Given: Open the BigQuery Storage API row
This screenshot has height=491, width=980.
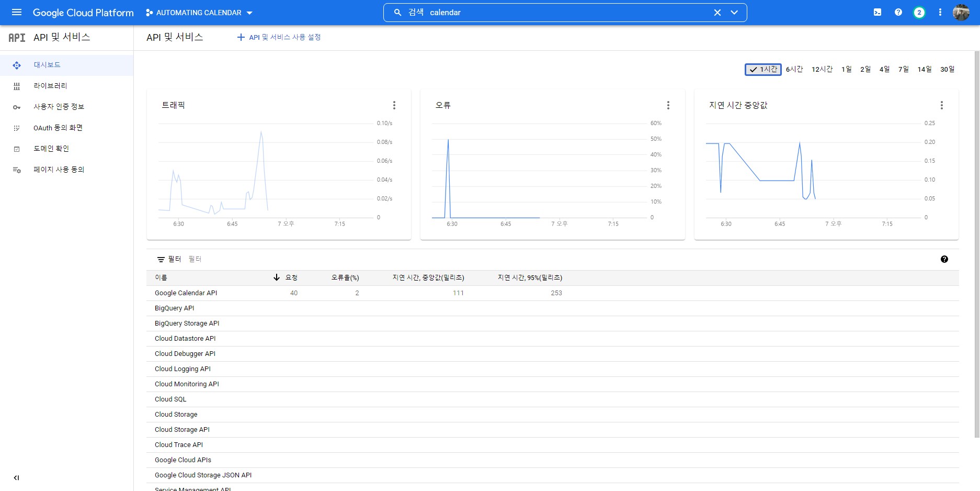Looking at the screenshot, I should click(x=553, y=323).
